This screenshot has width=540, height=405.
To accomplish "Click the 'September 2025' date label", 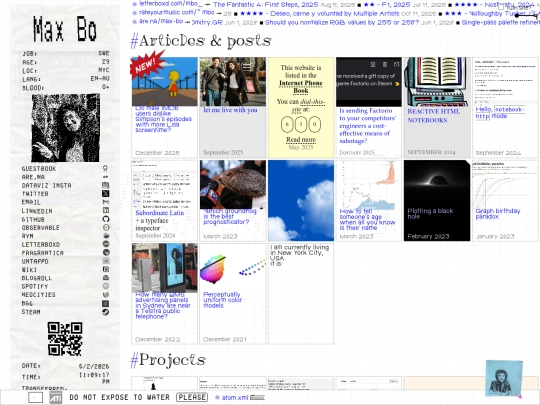I will tap(223, 152).
